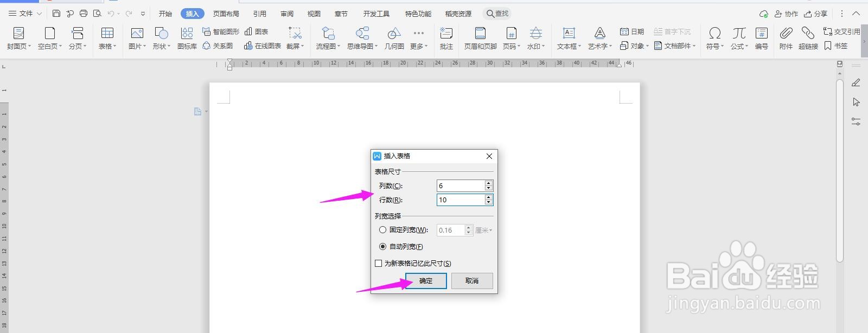
Task: Select the 固定列宽 radio button
Action: pos(383,230)
